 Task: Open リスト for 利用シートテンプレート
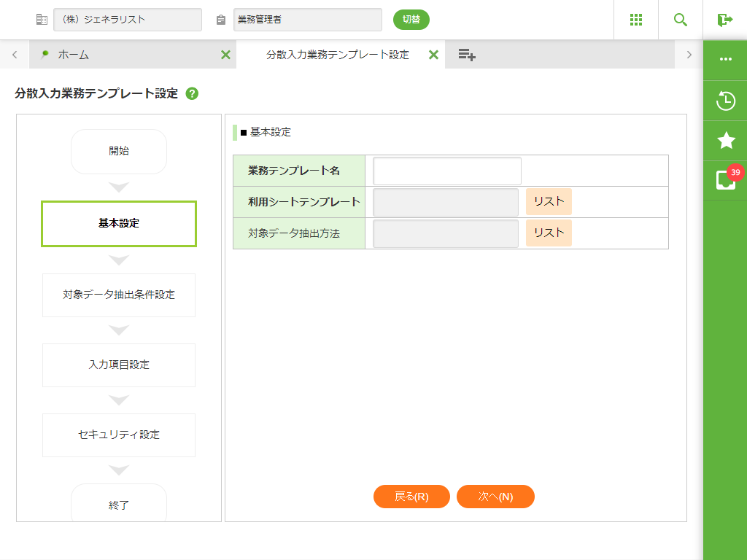[549, 202]
